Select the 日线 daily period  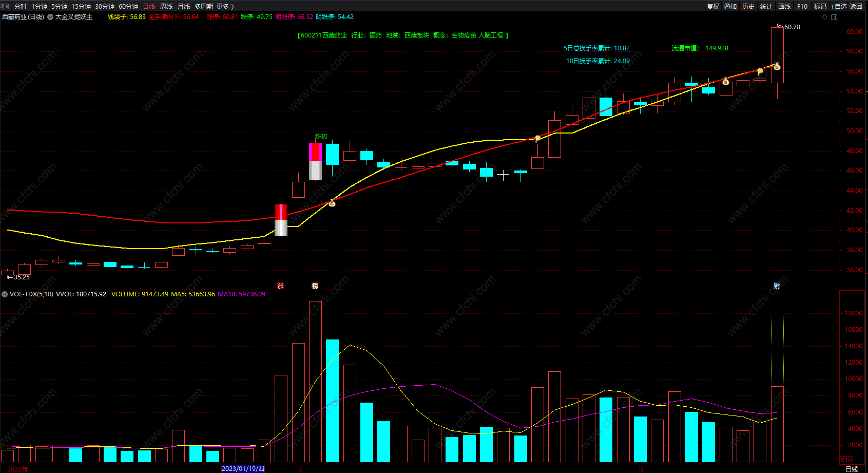click(149, 7)
